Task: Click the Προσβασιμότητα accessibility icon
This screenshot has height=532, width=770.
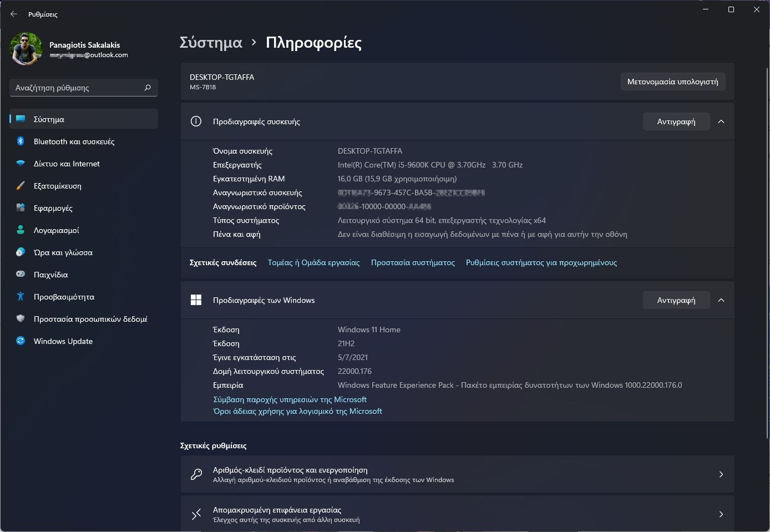Action: pos(21,297)
